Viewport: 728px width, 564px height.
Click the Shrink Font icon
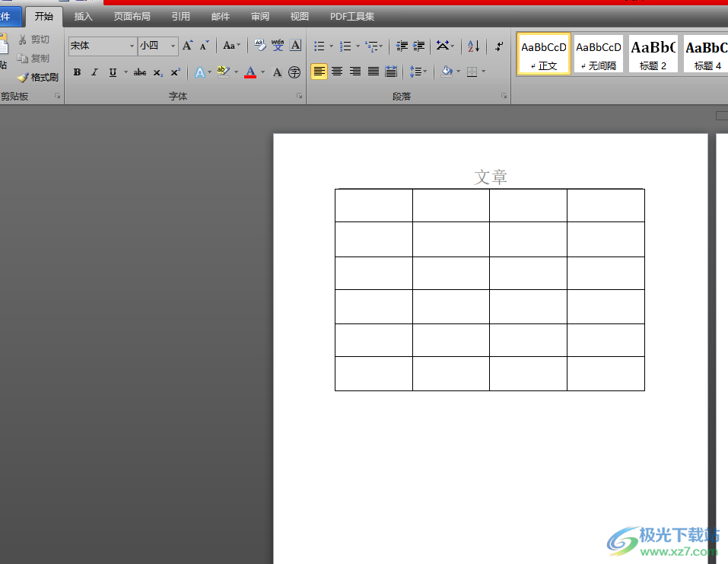205,46
